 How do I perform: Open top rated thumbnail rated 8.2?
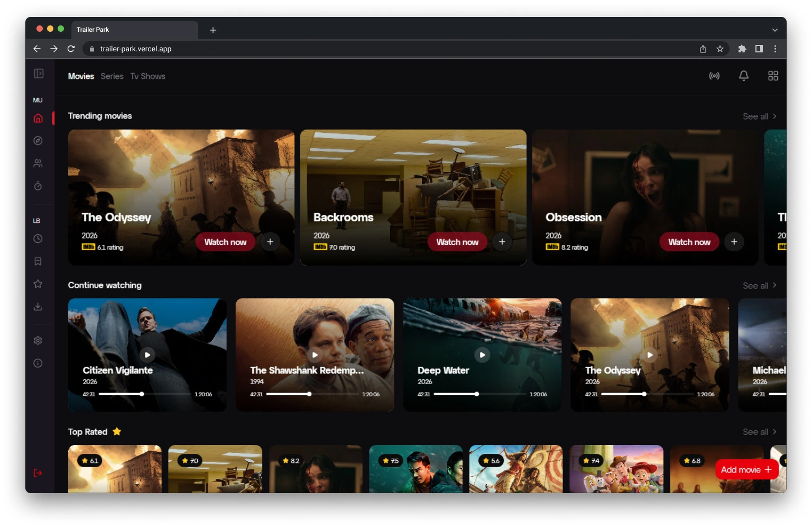click(x=316, y=469)
